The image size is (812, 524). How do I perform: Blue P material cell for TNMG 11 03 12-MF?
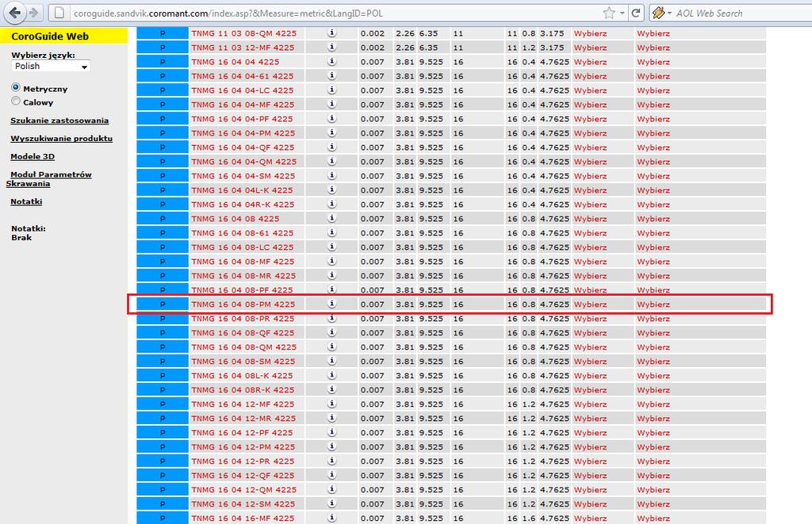[x=163, y=48]
